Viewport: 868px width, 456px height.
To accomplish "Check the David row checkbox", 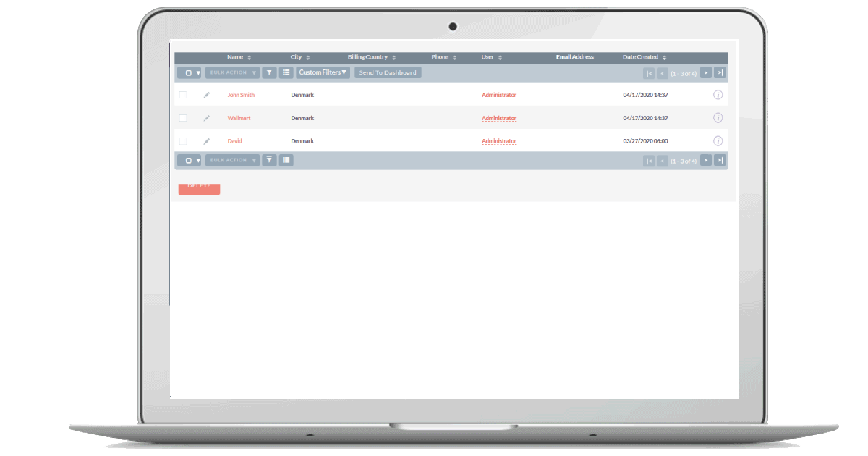I will (183, 141).
